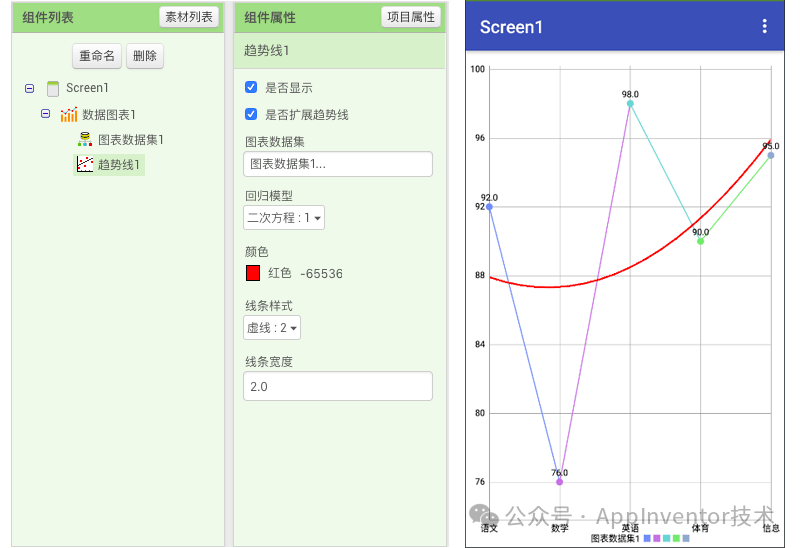Image resolution: width=800 pixels, height=548 pixels.
Task: Click the 图表数据集1 legend label below chart
Action: (x=615, y=538)
